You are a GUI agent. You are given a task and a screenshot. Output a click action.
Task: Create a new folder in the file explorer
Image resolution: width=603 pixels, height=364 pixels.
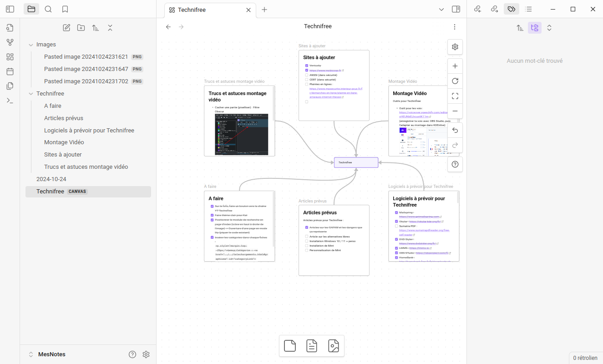(x=81, y=28)
